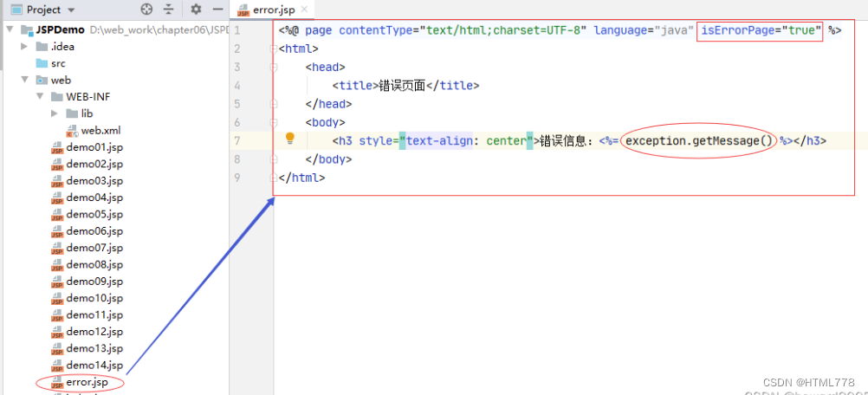The image size is (868, 395).
Task: Click the JSP icon of demo01.jsp
Action: (x=57, y=148)
